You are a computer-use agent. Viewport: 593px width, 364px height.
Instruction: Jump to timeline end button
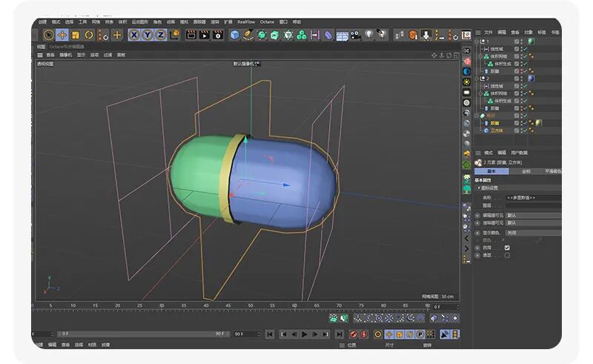339,334
